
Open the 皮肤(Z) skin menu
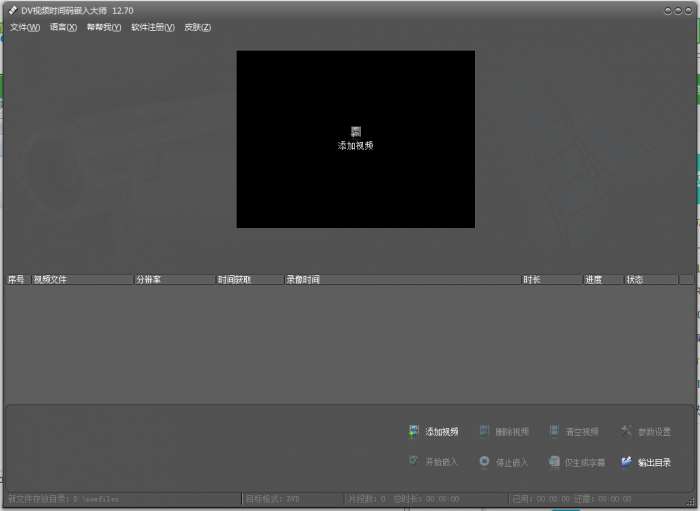click(197, 27)
